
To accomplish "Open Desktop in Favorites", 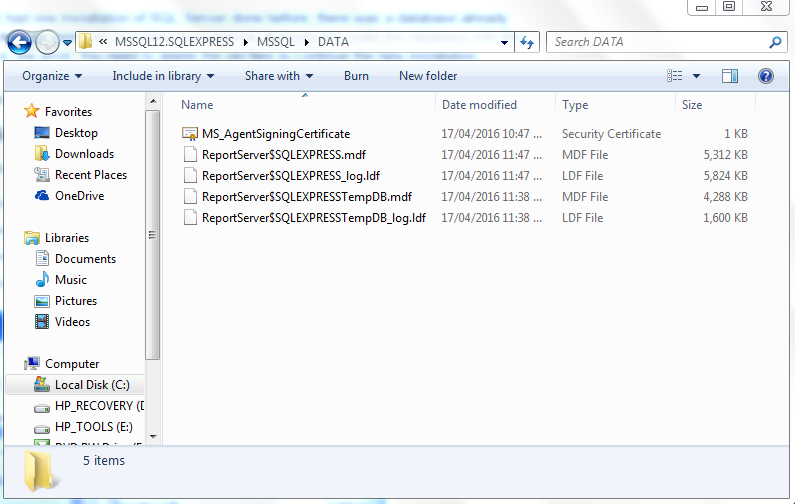I will [76, 133].
